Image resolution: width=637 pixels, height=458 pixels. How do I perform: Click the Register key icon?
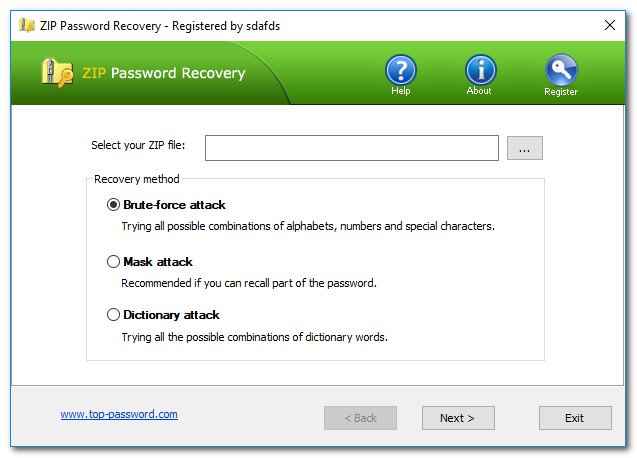click(x=560, y=70)
